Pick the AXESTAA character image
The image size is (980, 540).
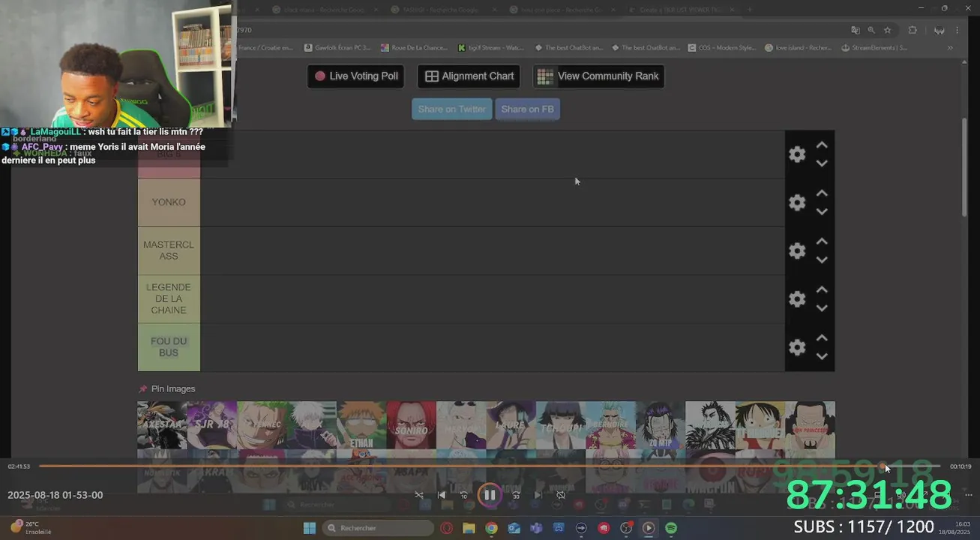click(x=162, y=425)
